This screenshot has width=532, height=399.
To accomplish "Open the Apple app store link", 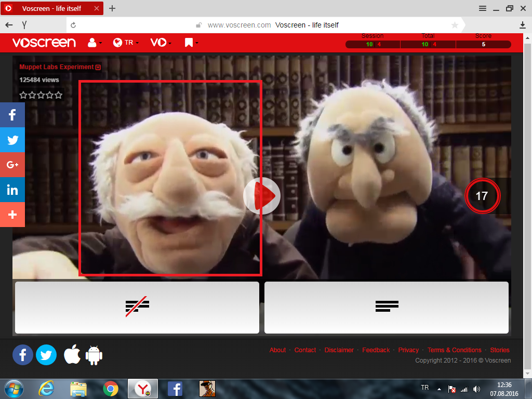I will coord(72,354).
